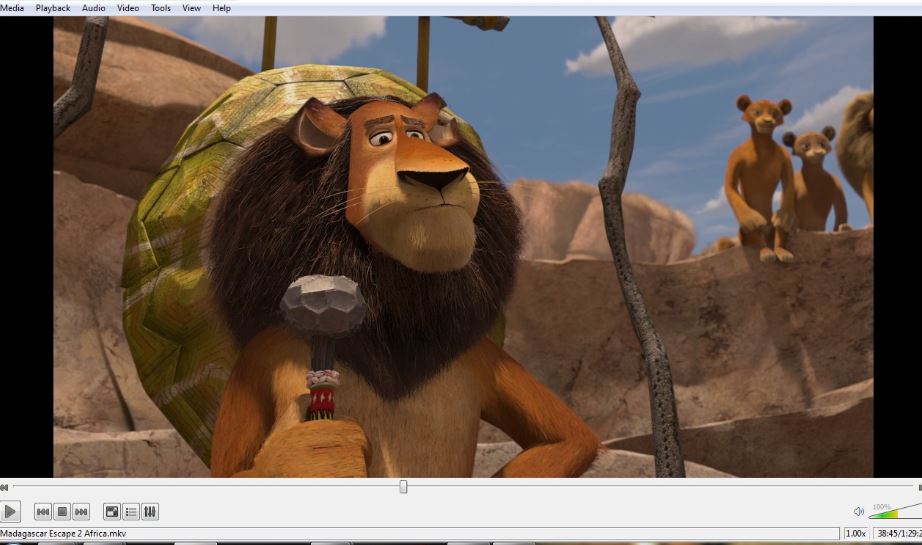
Task: Open extended settings and effects
Action: click(150, 512)
